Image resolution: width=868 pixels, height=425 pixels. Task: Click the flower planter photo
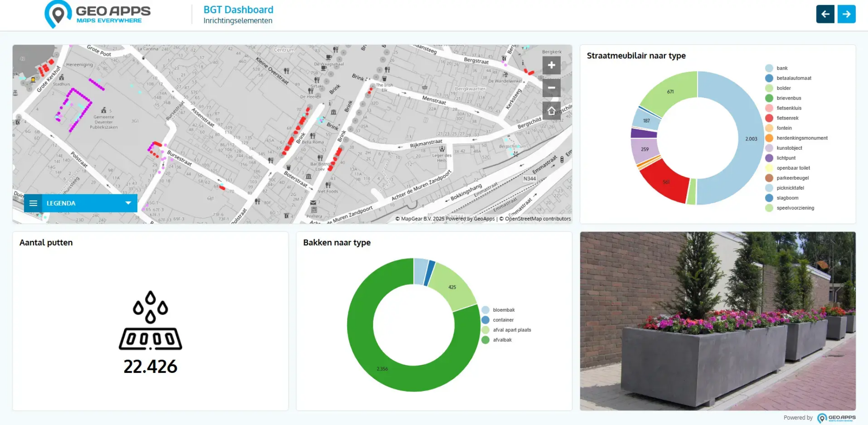(x=718, y=321)
